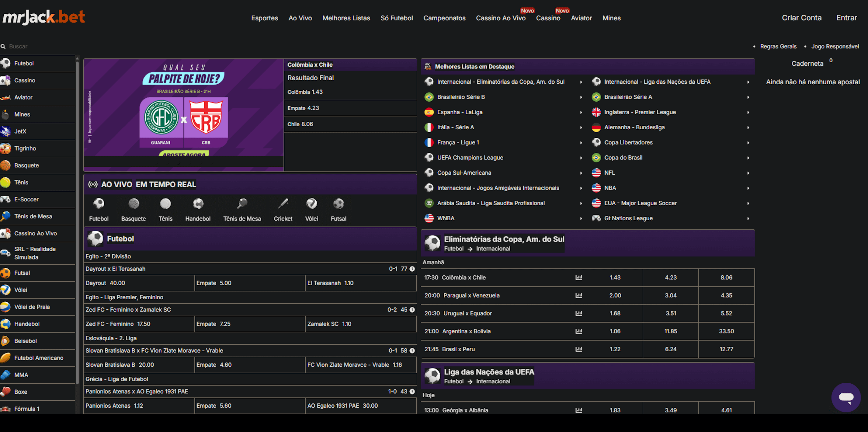Filter live events by Tênis icon

coord(165,210)
